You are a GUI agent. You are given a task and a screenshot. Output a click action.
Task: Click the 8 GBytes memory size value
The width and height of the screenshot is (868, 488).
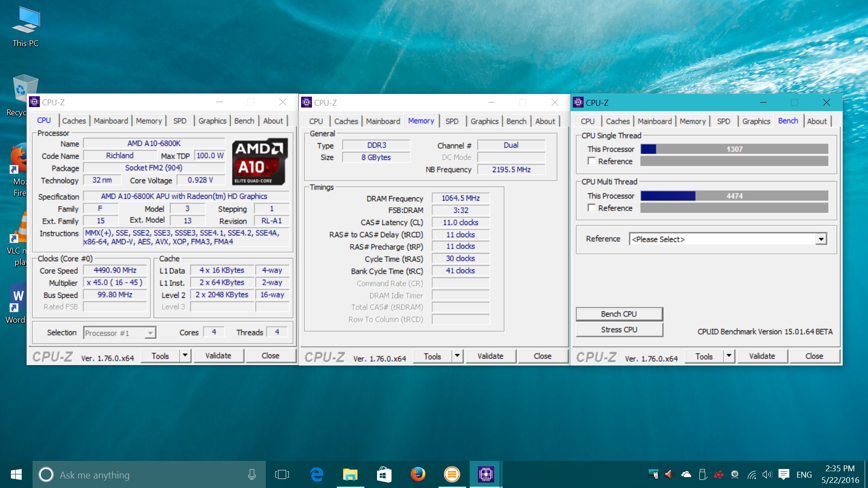[376, 157]
